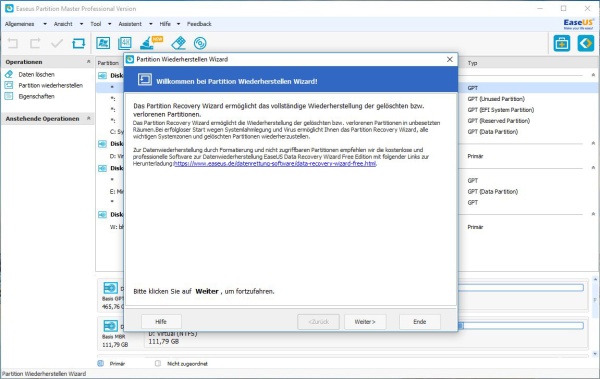Click the Daten löschen operation icon
This screenshot has height=379, width=600.
(9, 74)
